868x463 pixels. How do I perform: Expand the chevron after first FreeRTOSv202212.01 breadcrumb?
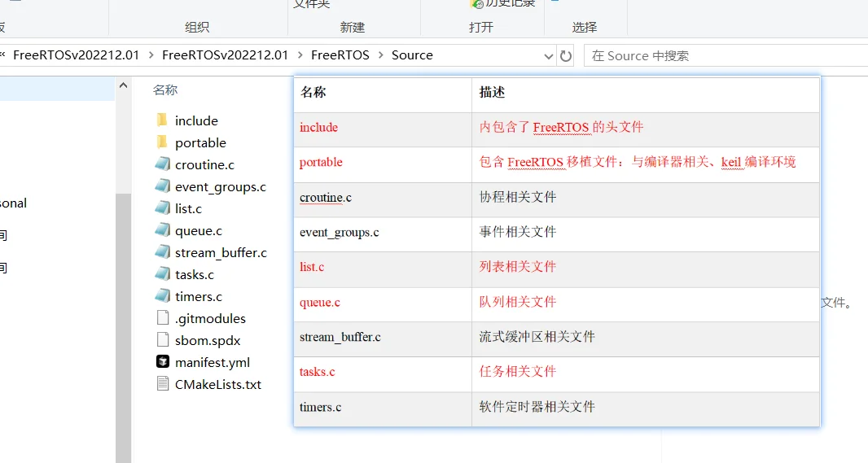coord(151,55)
